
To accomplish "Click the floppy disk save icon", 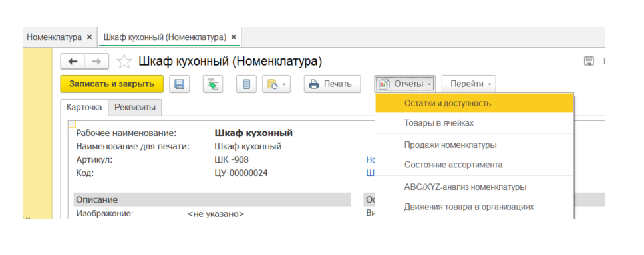I will click(x=180, y=84).
